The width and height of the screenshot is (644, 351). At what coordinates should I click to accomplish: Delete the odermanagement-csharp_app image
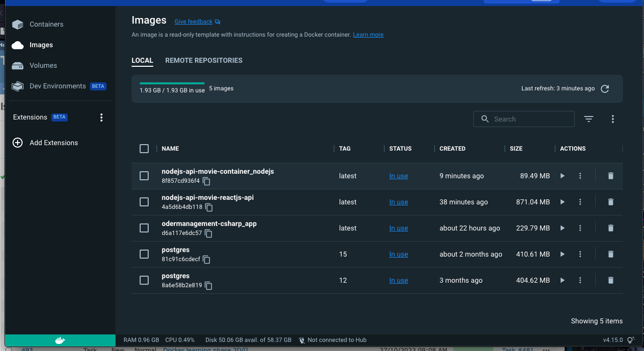(610, 228)
